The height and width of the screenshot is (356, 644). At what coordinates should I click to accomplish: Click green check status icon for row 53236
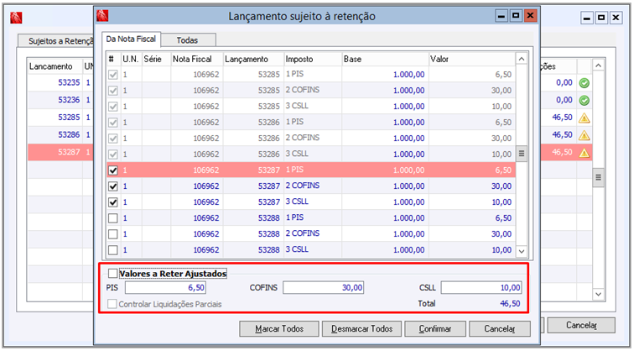point(584,100)
